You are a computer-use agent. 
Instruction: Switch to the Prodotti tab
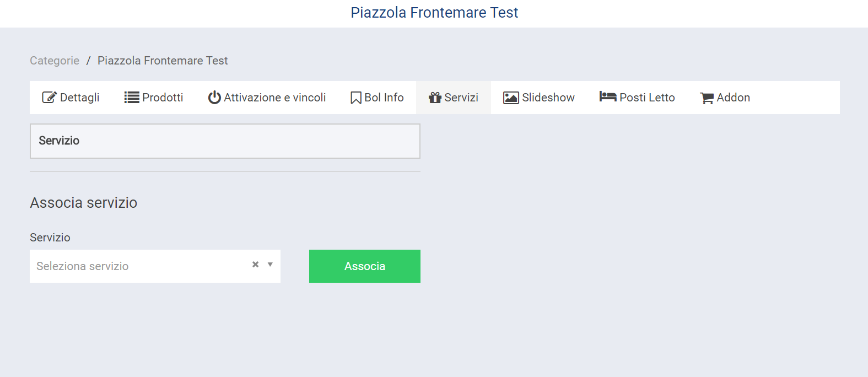tap(163, 98)
